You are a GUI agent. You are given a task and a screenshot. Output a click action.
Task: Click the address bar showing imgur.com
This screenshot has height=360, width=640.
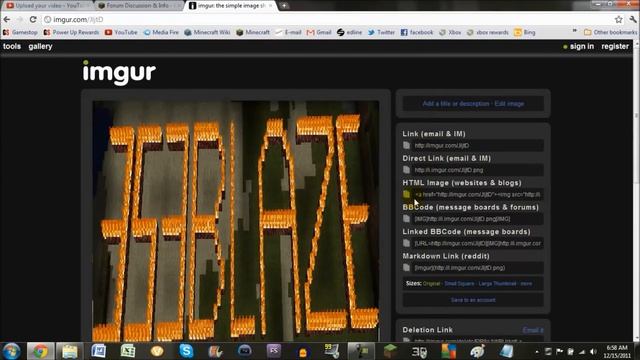(327, 20)
